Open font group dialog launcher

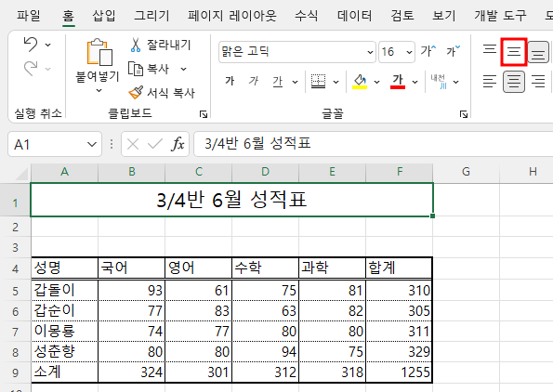coord(464,114)
